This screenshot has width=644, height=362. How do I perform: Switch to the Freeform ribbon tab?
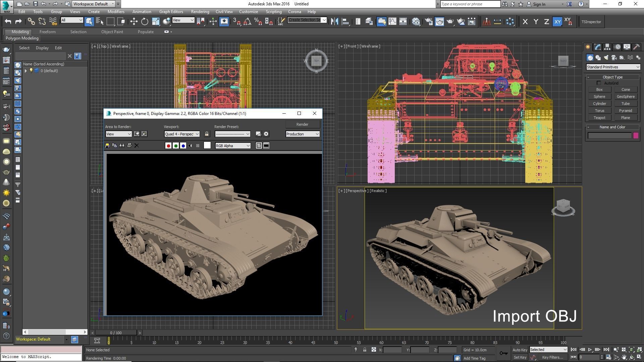pos(47,32)
